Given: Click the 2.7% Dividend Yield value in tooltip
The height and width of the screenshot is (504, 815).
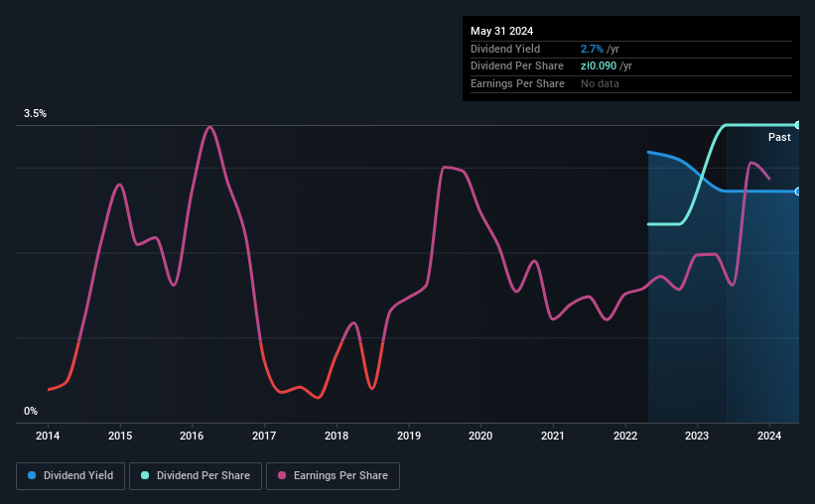Looking at the screenshot, I should coord(592,49).
